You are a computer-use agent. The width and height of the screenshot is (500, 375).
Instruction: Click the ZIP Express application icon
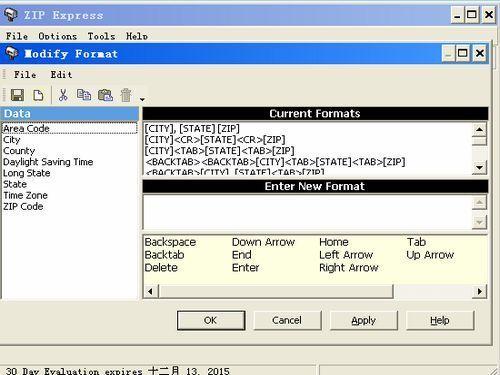tap(10, 14)
